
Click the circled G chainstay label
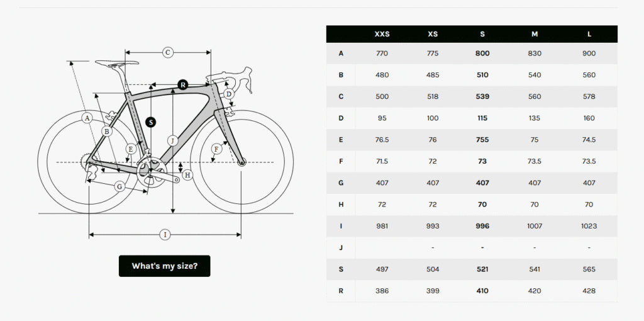[x=119, y=186]
